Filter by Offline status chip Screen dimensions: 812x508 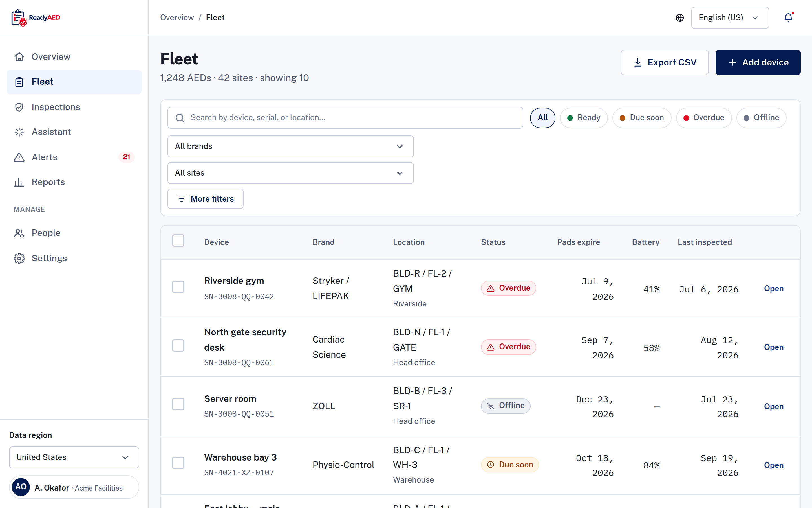pyautogui.click(x=761, y=118)
